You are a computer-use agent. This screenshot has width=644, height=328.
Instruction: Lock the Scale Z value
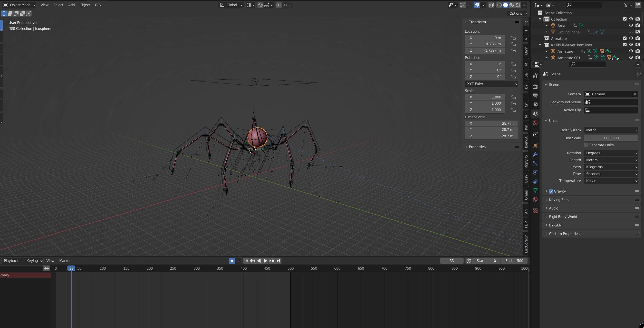tap(513, 110)
